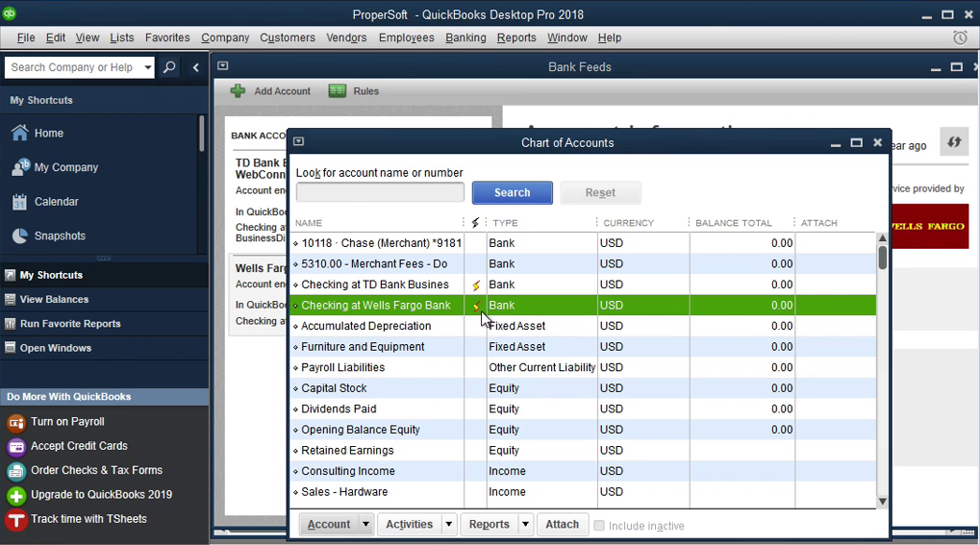Collapse the left shortcuts panel arrow
The image size is (980, 545).
click(x=195, y=67)
